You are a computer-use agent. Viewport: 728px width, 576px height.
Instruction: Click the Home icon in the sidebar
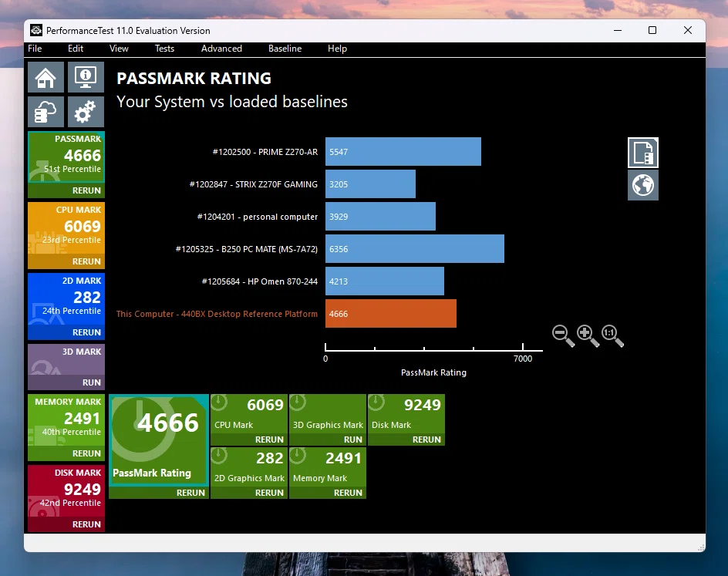[45, 77]
